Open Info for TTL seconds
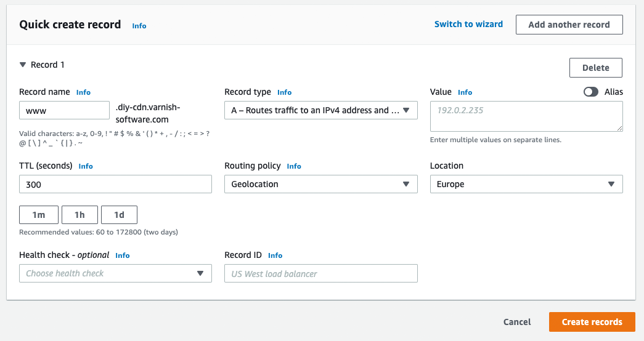This screenshot has height=341, width=644. [x=86, y=166]
